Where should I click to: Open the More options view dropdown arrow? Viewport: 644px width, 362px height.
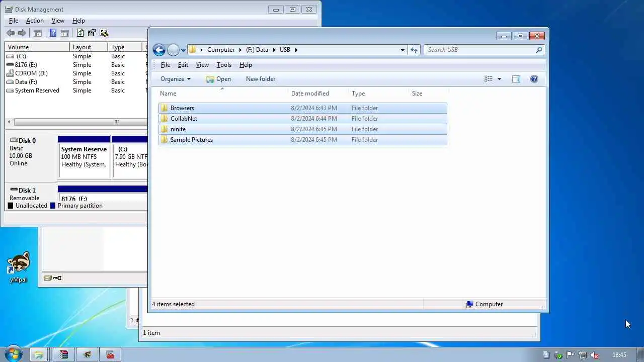(499, 79)
